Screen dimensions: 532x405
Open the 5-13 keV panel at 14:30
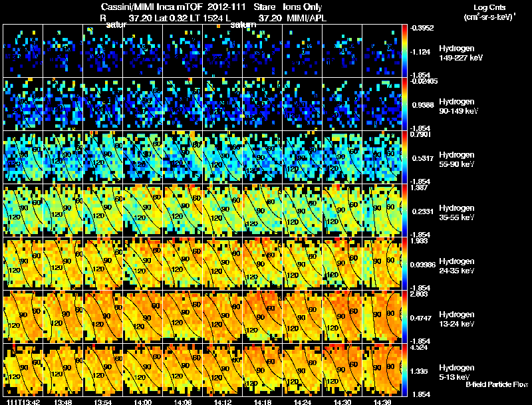[x=342, y=370]
